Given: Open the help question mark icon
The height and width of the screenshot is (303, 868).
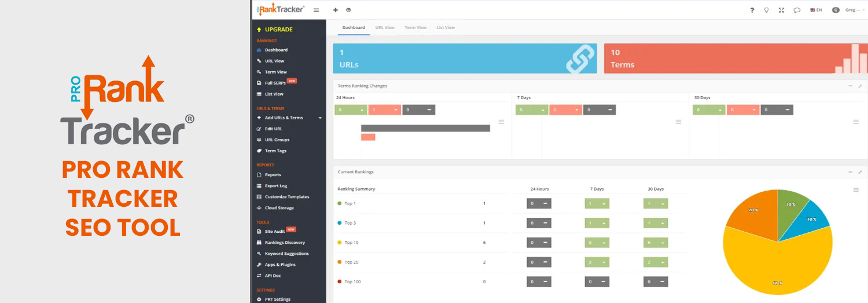Looking at the screenshot, I should coord(752,10).
